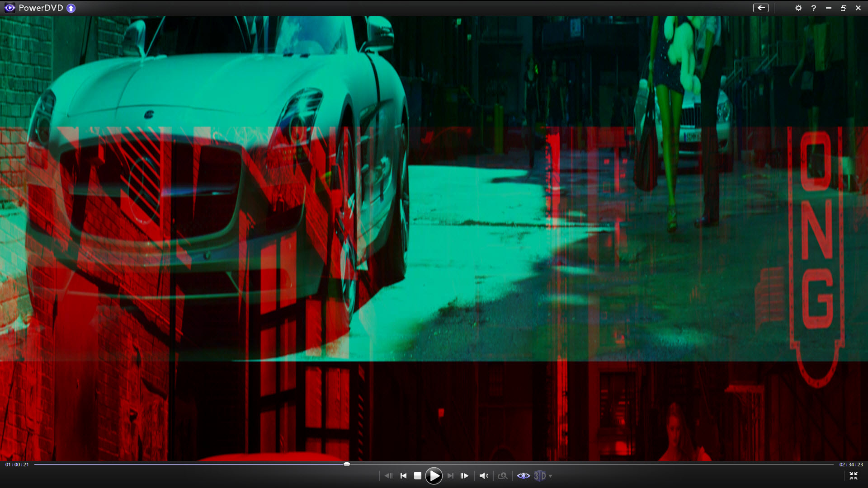Click the elapsed time display 01:00:21
The height and width of the screenshot is (488, 868).
tap(17, 465)
